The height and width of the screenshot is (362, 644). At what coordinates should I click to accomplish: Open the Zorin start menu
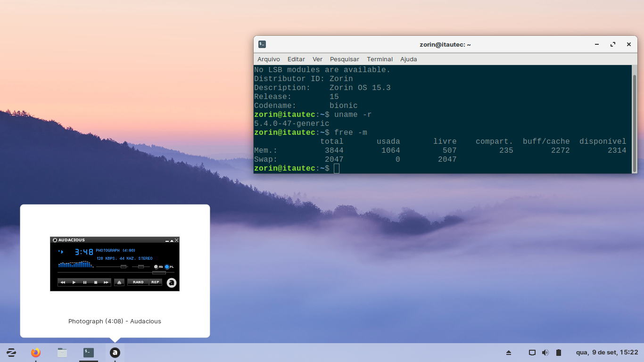11,353
